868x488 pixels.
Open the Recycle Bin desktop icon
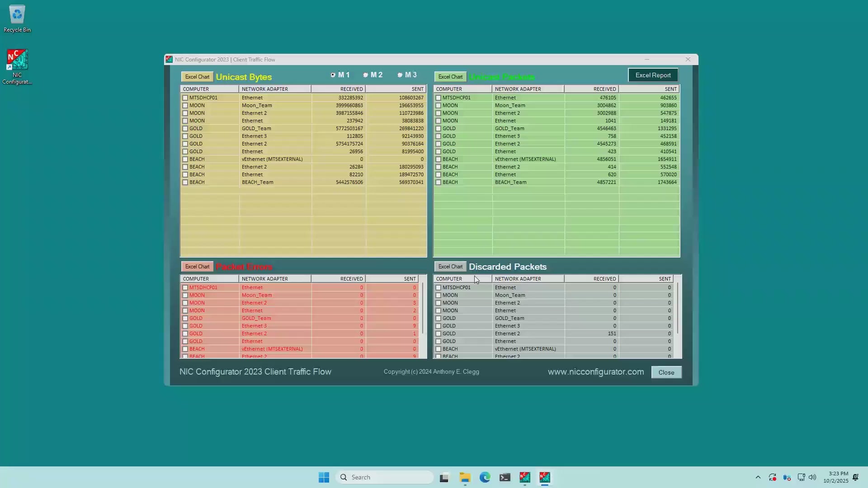point(17,19)
